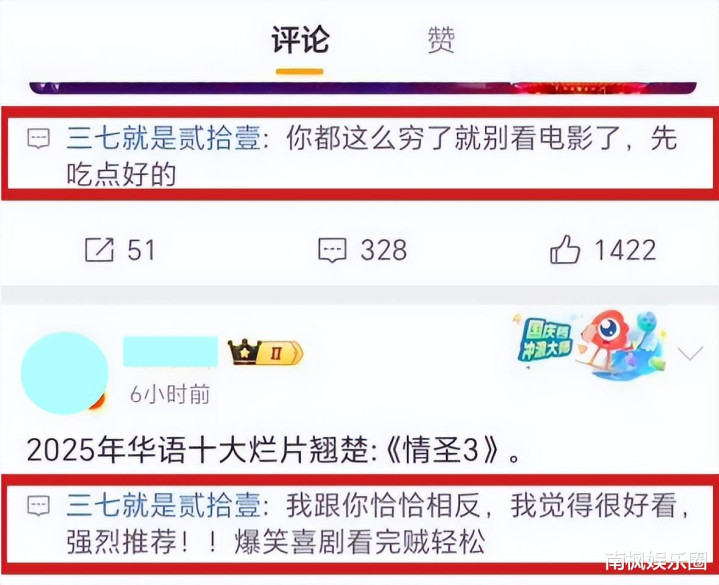Open username 三七就是贰拾壹 in the bottom comment

pyautogui.click(x=163, y=505)
